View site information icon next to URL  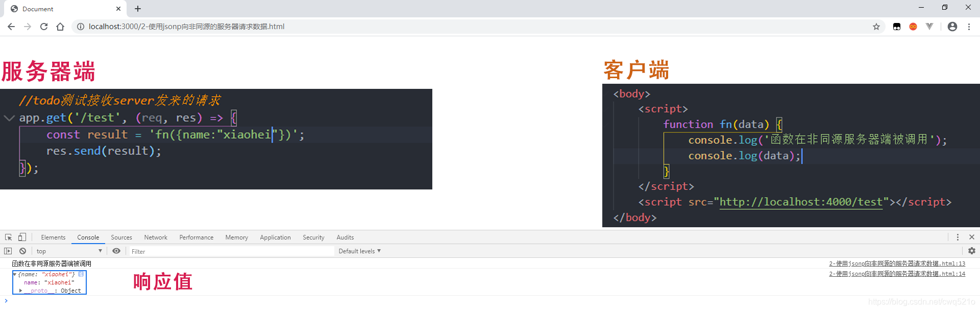click(80, 27)
